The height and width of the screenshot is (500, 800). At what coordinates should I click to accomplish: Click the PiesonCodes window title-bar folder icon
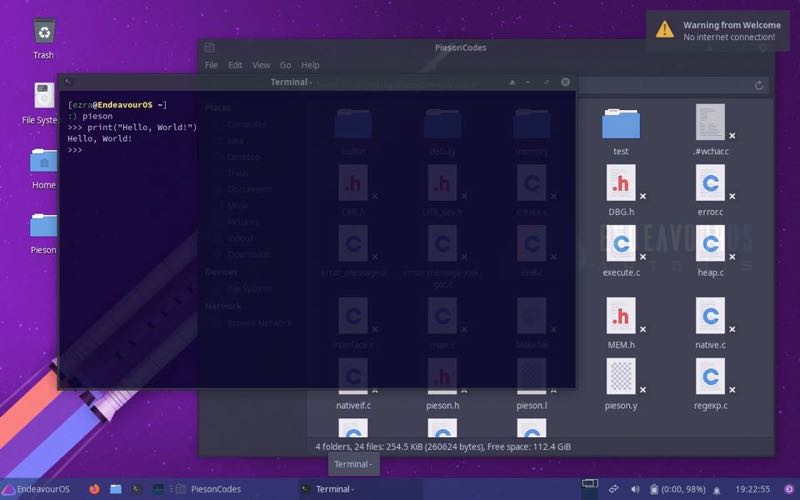coord(210,47)
